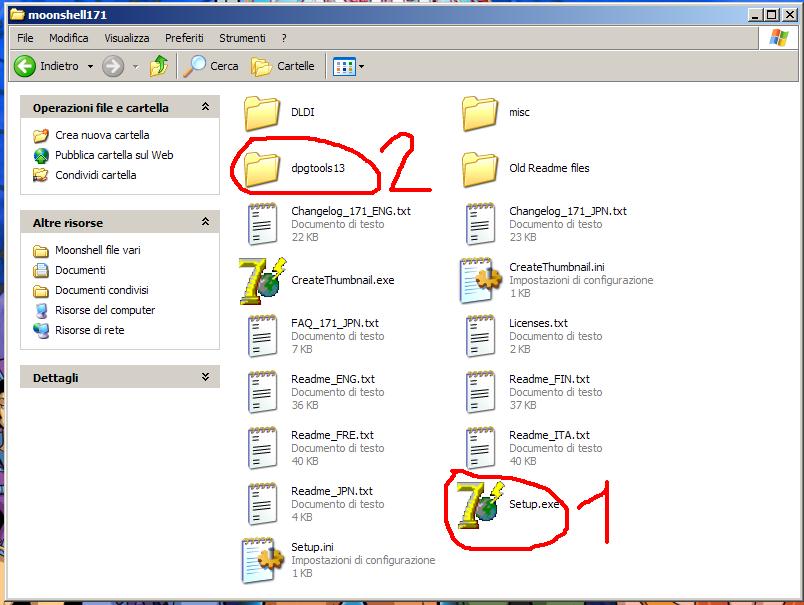Minimize the moonshell171 window

coord(754,15)
